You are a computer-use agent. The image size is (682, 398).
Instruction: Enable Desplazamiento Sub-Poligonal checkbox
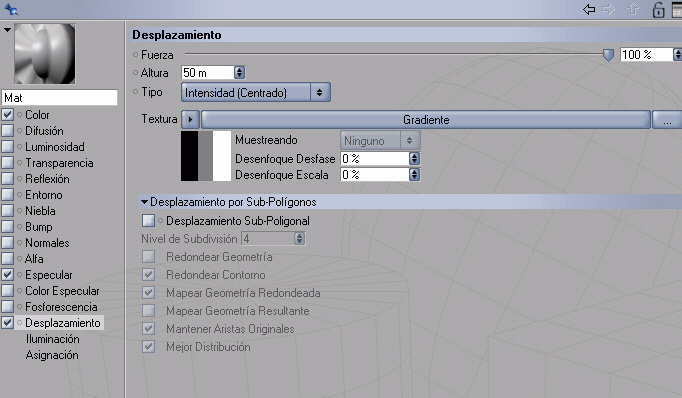(x=148, y=221)
